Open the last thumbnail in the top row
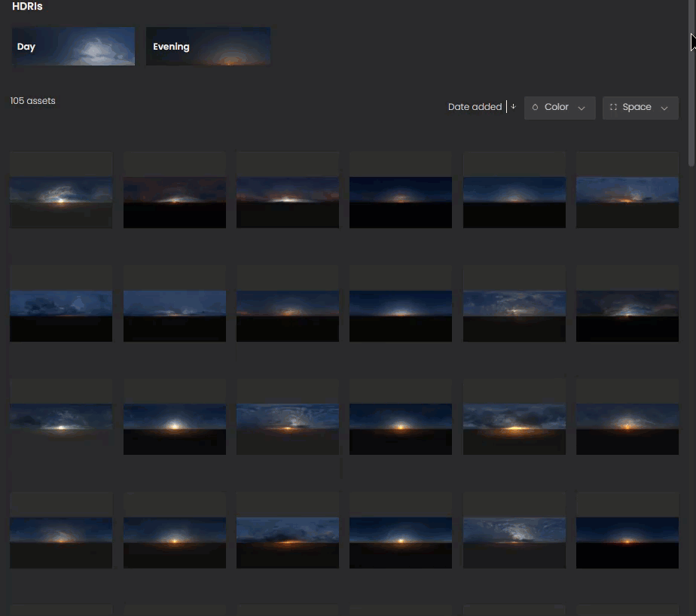The width and height of the screenshot is (696, 616). click(627, 191)
